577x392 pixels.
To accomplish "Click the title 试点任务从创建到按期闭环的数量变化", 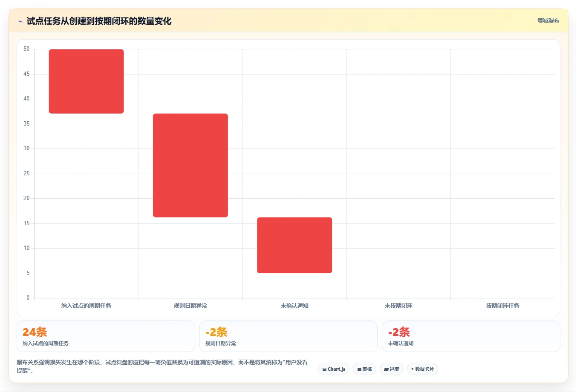I will coord(99,21).
